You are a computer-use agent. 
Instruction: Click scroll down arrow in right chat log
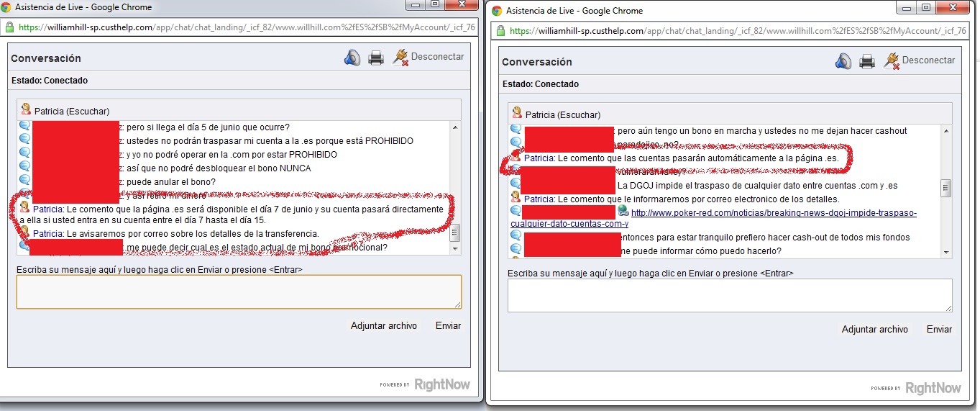coord(945,252)
